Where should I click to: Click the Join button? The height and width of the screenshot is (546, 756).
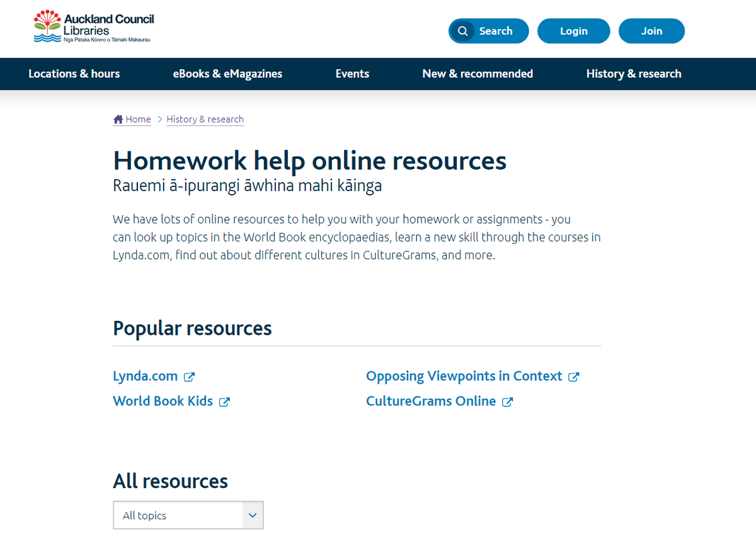(651, 31)
